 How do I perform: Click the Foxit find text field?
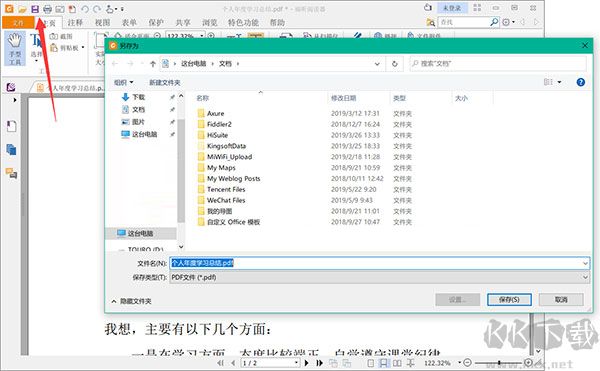pos(463,23)
